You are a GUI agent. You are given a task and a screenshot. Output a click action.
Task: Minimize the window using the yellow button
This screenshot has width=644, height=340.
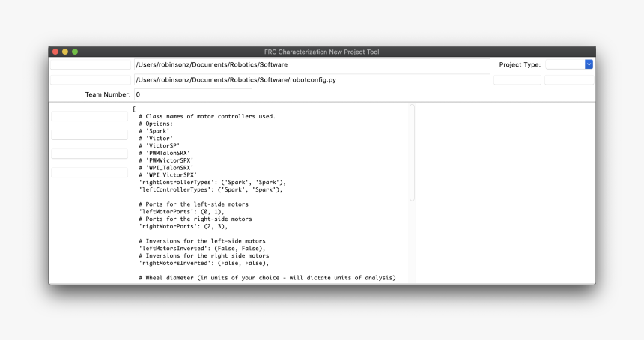(x=65, y=52)
